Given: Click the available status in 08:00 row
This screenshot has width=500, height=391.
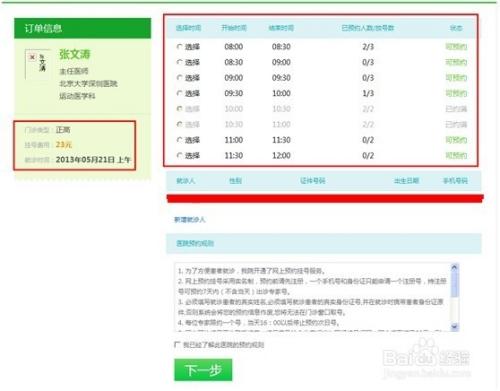Looking at the screenshot, I should (456, 47).
